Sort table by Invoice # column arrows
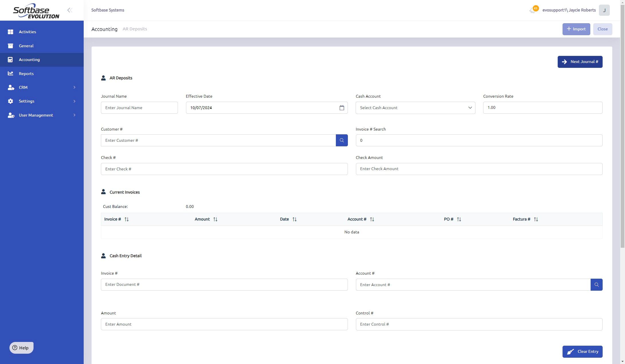The height and width of the screenshot is (364, 625). click(x=126, y=219)
